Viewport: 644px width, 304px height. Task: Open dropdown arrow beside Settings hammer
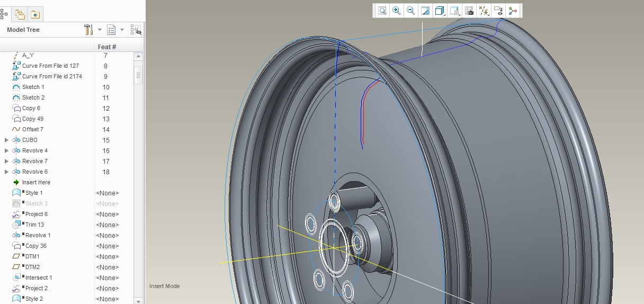[x=100, y=30]
